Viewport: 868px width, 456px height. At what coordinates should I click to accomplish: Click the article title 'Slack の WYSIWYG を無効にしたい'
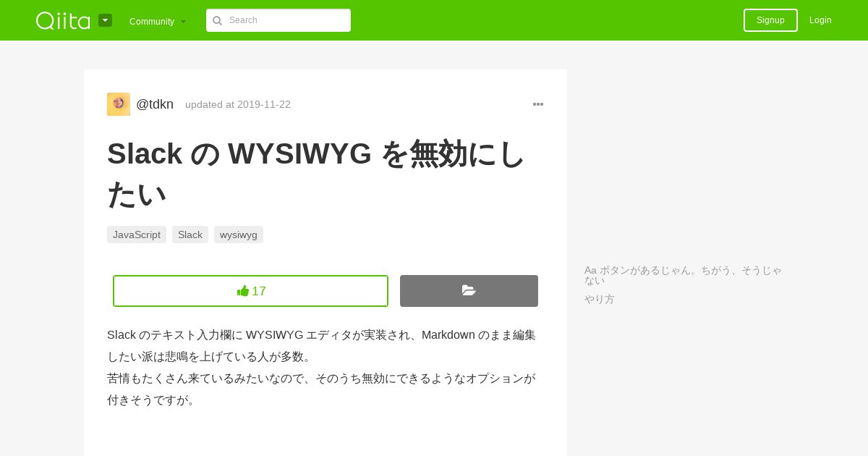[316, 174]
